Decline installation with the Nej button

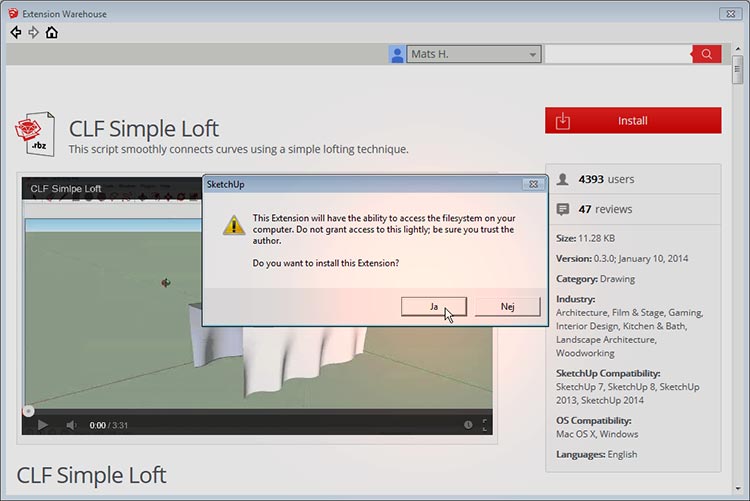tap(507, 306)
